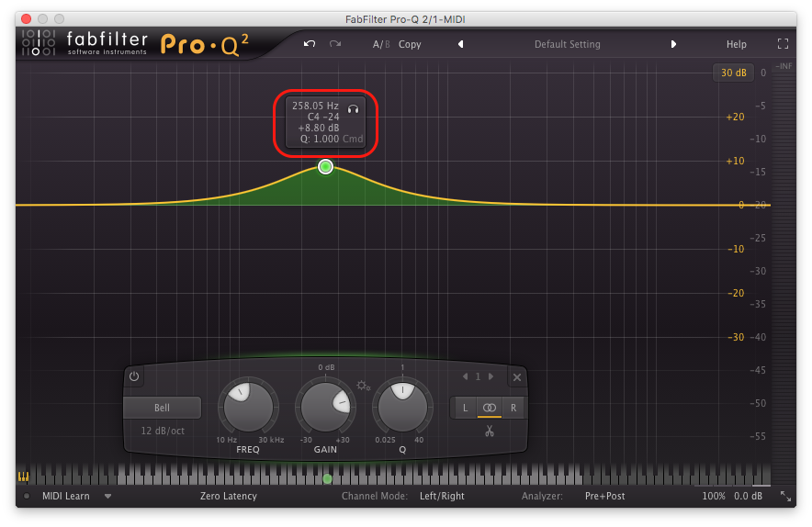Toggle the A/B comparison state

[x=381, y=44]
